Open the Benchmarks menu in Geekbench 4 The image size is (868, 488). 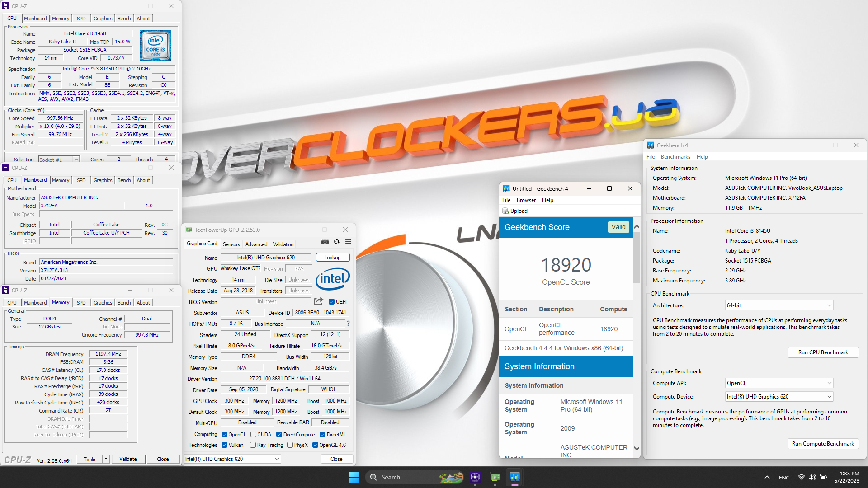pos(675,157)
